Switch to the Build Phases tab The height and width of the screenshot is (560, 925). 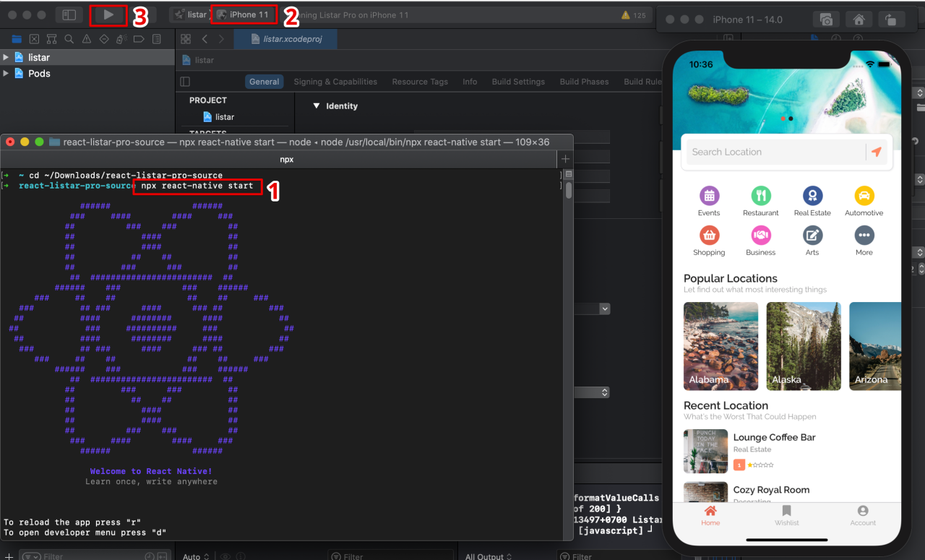point(584,82)
